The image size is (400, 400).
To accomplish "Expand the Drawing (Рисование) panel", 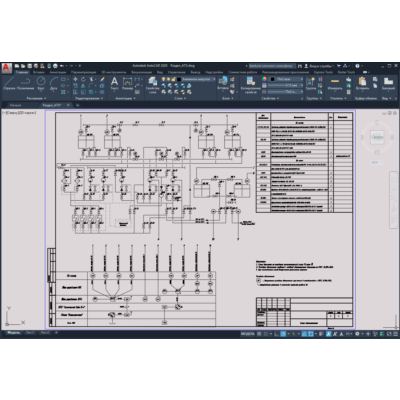I will pyautogui.click(x=36, y=98).
